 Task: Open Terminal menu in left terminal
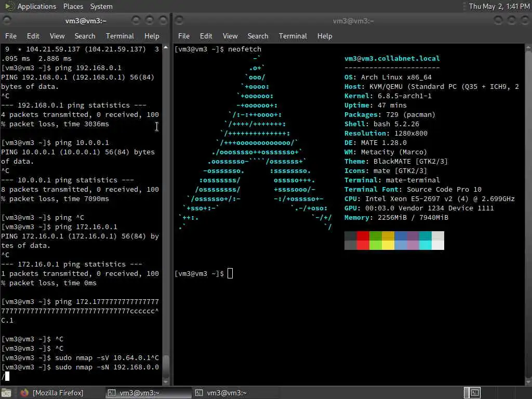pyautogui.click(x=120, y=36)
